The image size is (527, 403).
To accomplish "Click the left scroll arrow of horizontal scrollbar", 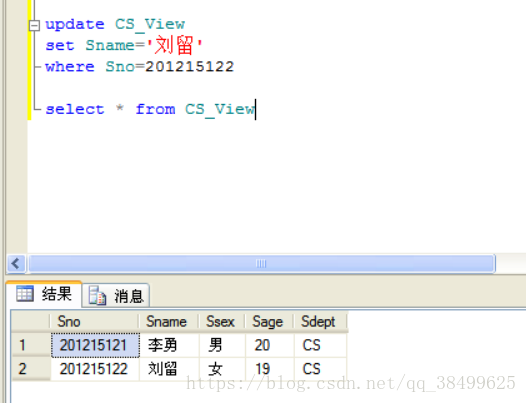I will coord(16,264).
